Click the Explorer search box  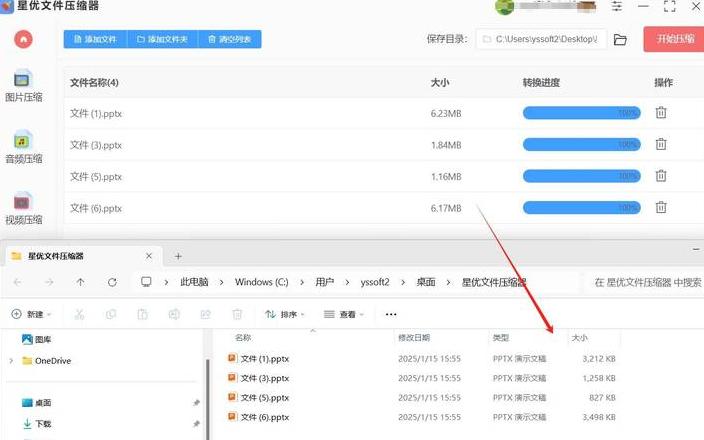coord(645,282)
